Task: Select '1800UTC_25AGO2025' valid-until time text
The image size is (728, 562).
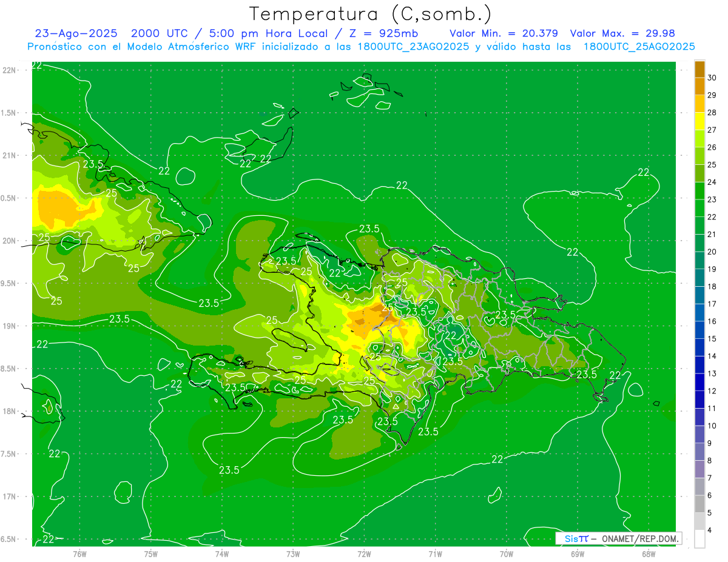Action: coord(639,47)
